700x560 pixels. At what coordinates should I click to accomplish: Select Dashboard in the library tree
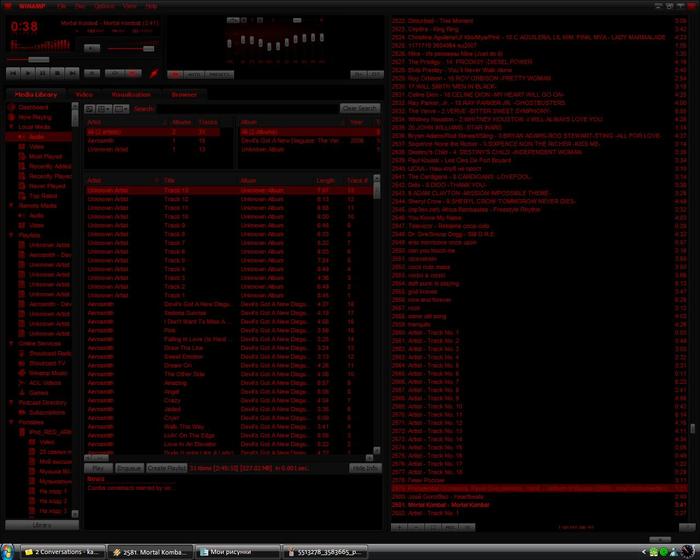point(33,107)
